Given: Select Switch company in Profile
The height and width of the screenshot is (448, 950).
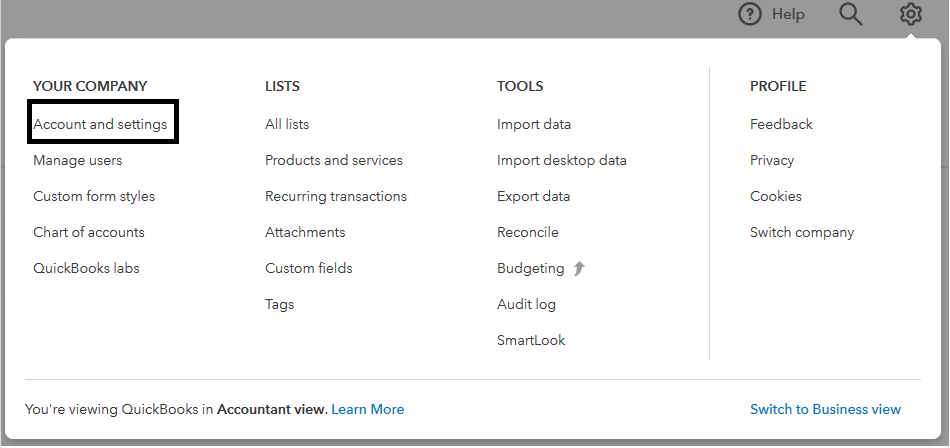Looking at the screenshot, I should click(x=802, y=232).
